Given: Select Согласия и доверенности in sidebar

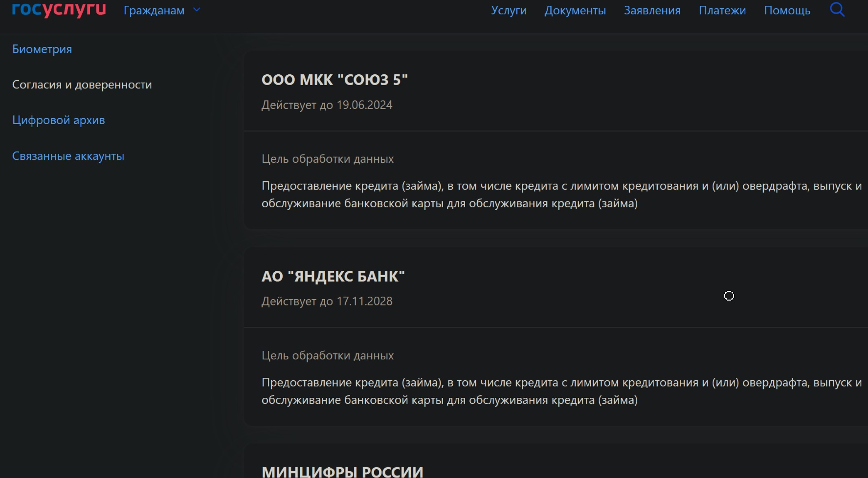Looking at the screenshot, I should point(82,85).
